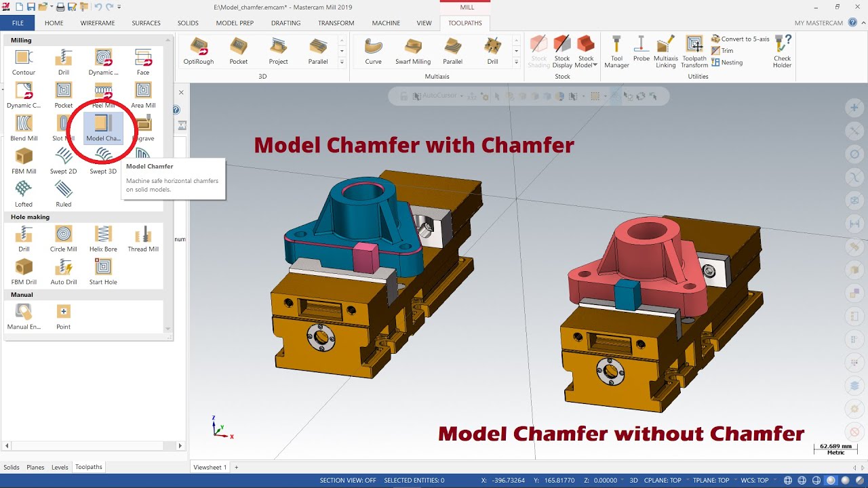Open the TRANSFORM ribbon tab
Image resolution: width=868 pixels, height=488 pixels.
point(336,23)
